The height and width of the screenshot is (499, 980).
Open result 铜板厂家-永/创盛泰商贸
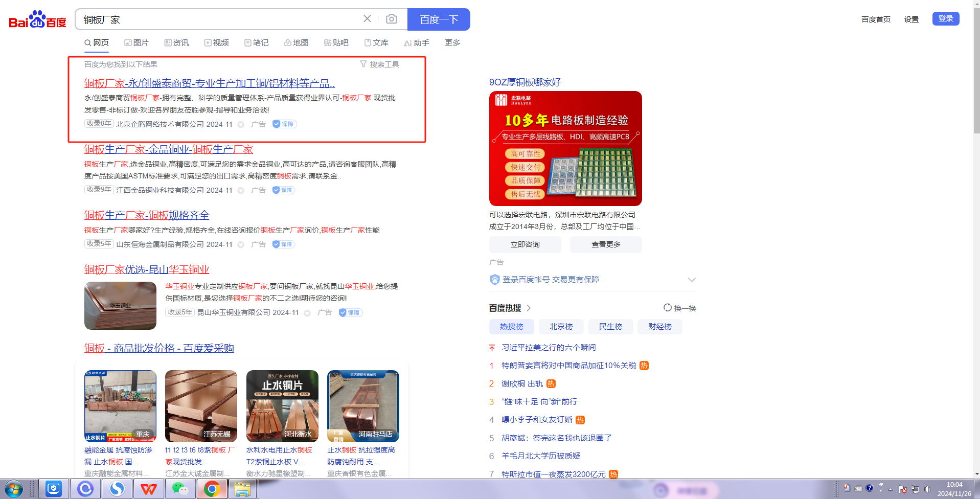[x=210, y=83]
